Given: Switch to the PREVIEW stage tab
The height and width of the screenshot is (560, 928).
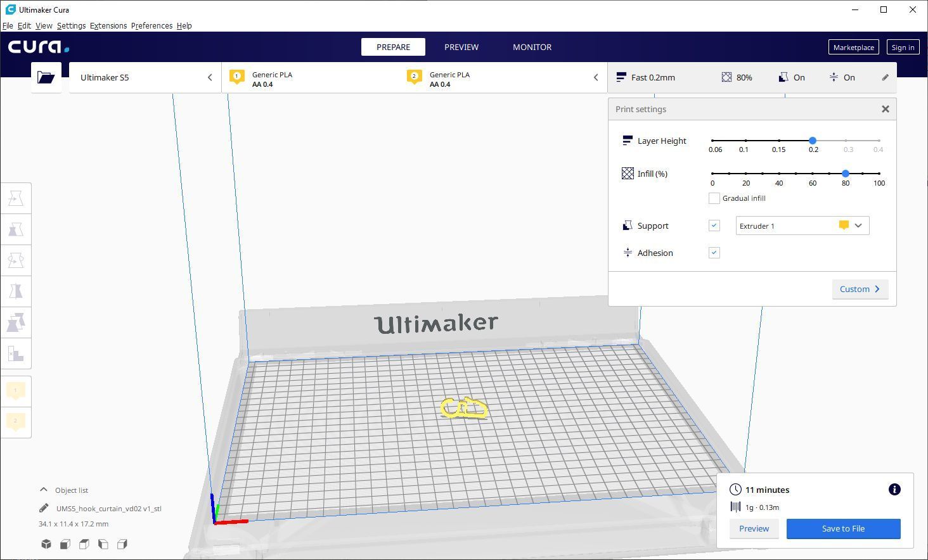Looking at the screenshot, I should pos(461,47).
